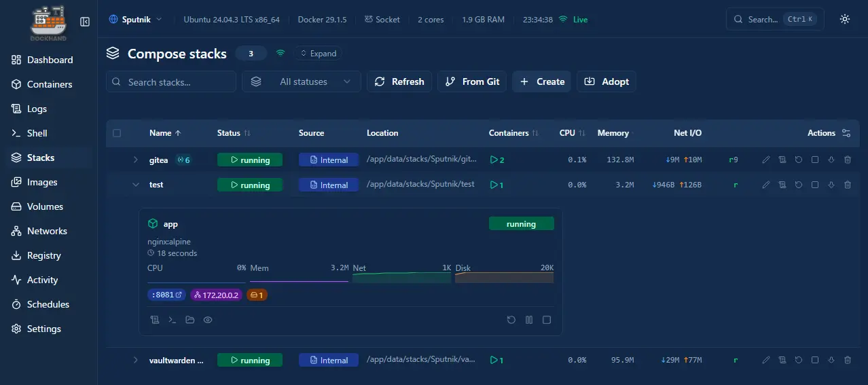This screenshot has height=385, width=868.
Task: View logs icon for vaultwarden stack
Action: pyautogui.click(x=782, y=361)
